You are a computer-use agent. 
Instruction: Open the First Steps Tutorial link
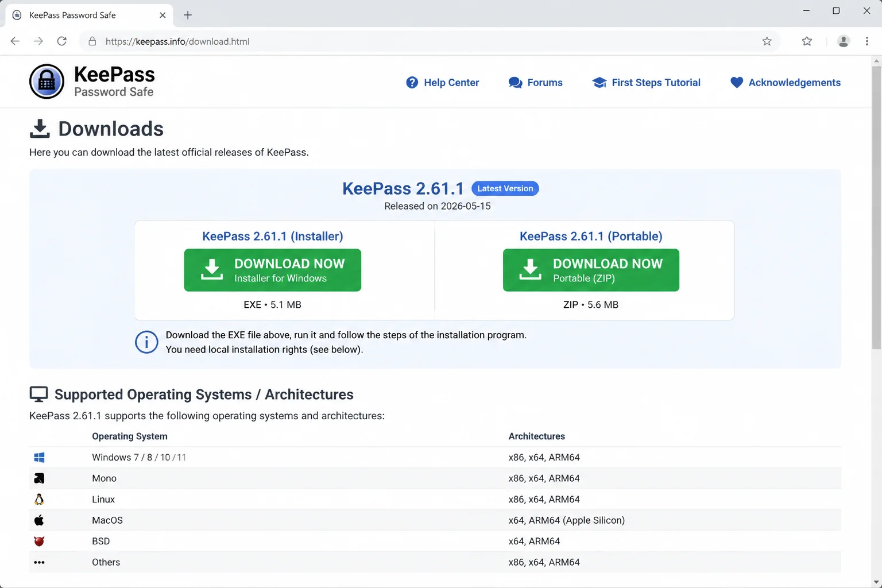coord(646,83)
